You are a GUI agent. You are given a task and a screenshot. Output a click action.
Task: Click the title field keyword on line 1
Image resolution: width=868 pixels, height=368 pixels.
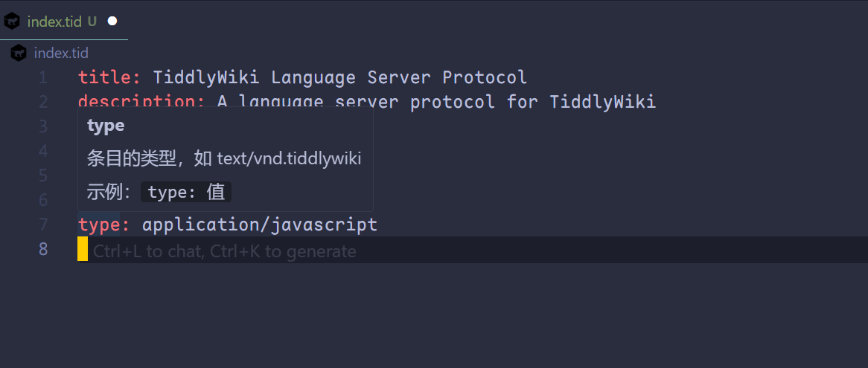click(109, 77)
